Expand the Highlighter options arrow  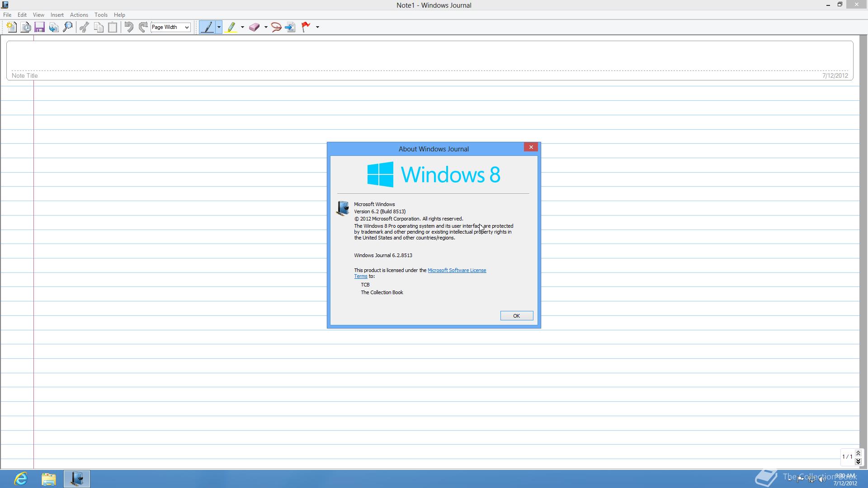(242, 27)
